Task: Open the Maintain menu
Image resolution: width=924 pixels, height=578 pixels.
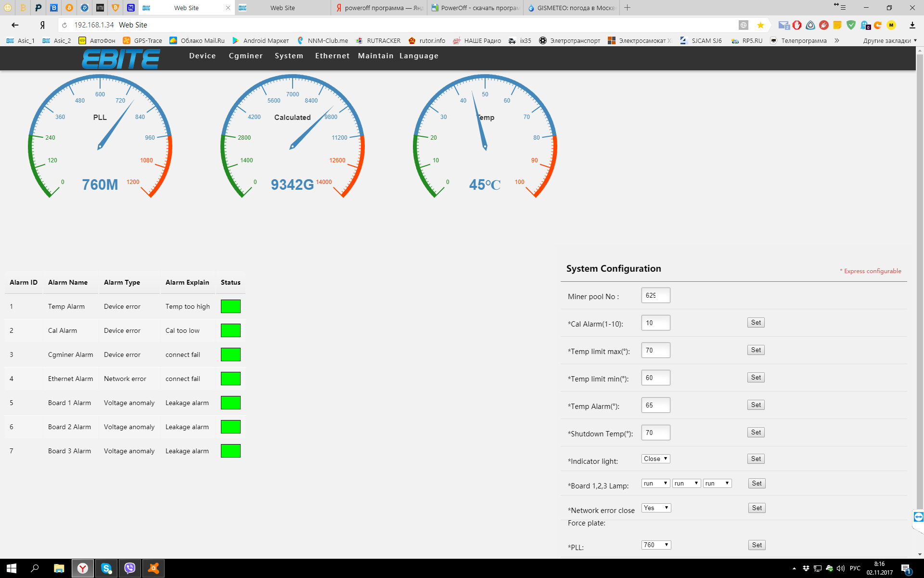Action: (375, 56)
